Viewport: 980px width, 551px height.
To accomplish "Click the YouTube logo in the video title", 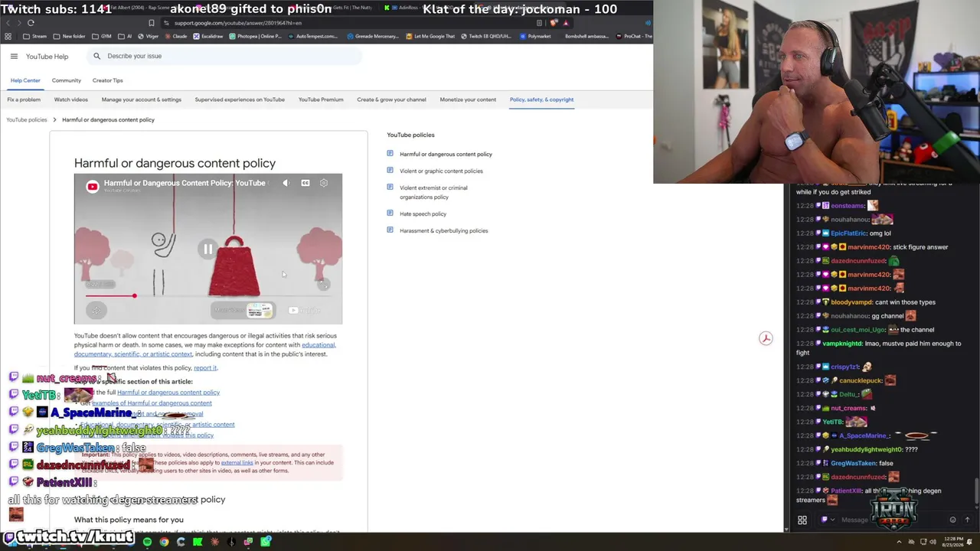I will [93, 186].
